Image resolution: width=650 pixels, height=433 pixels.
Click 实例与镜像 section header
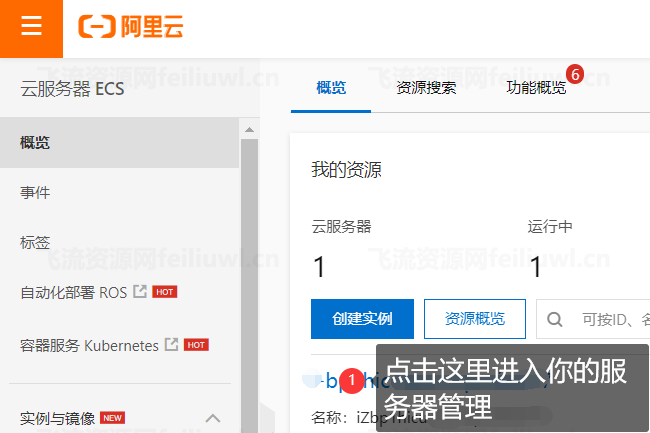tap(58, 418)
